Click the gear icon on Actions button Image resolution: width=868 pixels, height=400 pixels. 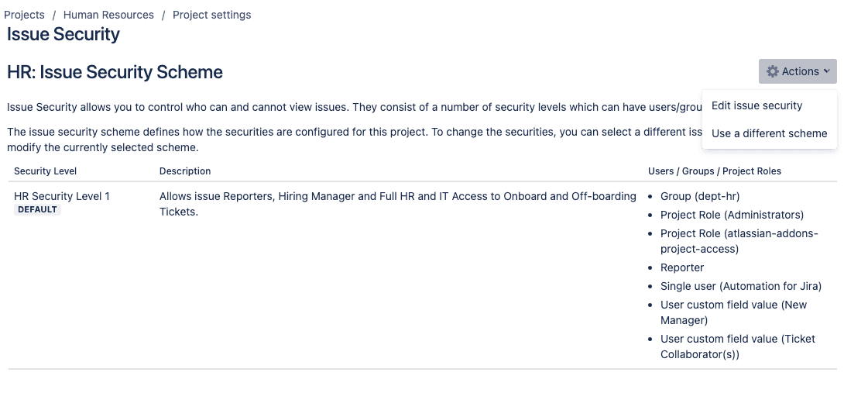(772, 71)
